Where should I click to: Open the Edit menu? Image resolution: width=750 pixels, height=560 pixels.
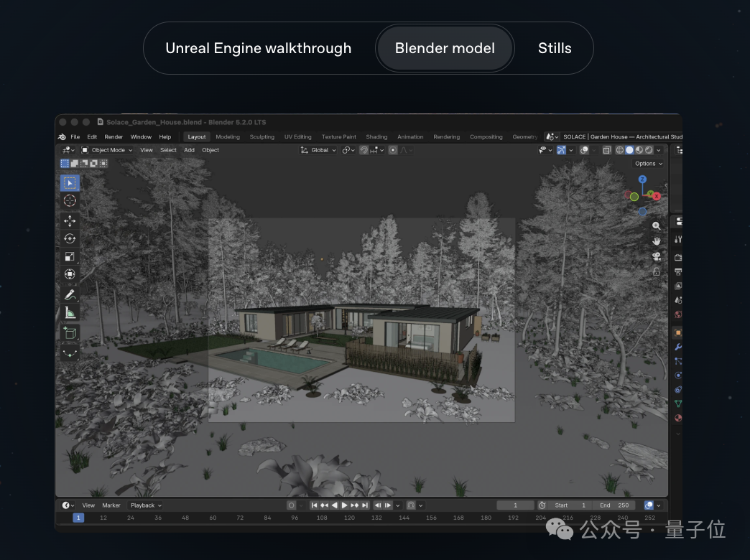tap(93, 137)
